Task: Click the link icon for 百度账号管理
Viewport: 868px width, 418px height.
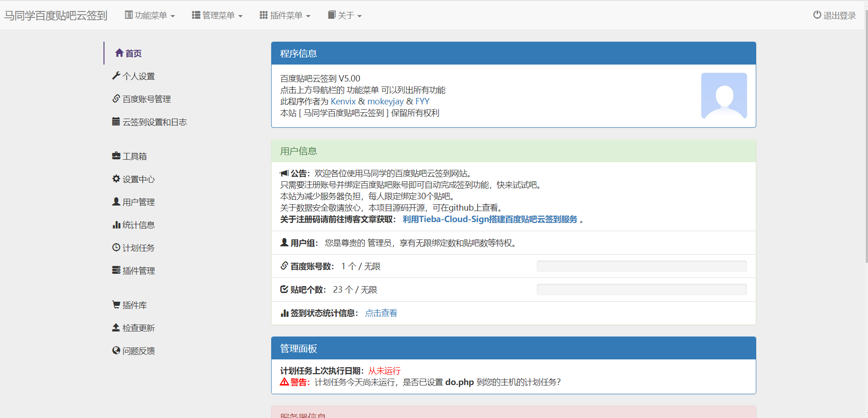Action: pos(116,99)
